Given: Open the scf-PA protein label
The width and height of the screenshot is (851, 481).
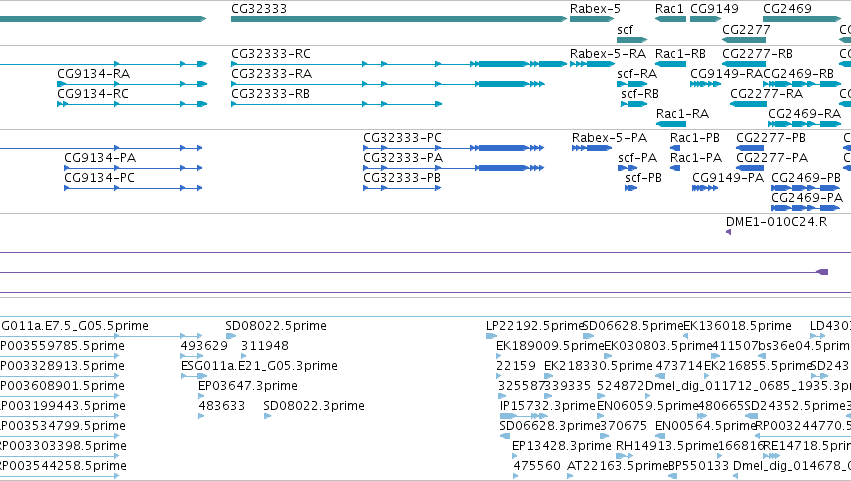Looking at the screenshot, I should (637, 158).
